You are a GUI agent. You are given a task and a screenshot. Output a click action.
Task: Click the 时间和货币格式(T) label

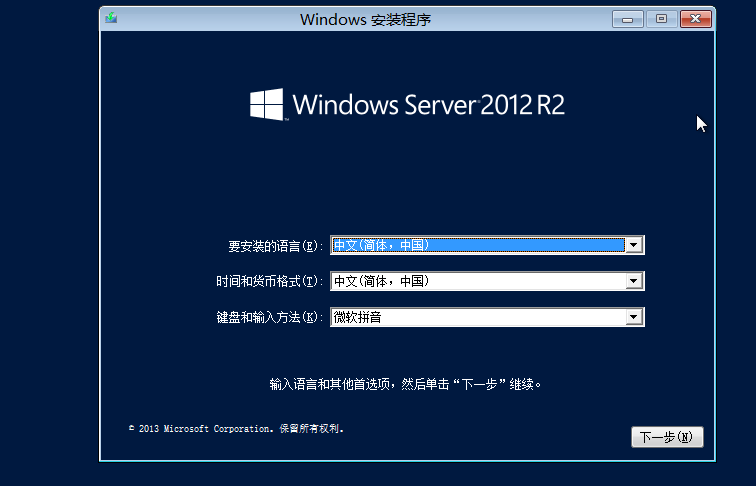coord(269,281)
